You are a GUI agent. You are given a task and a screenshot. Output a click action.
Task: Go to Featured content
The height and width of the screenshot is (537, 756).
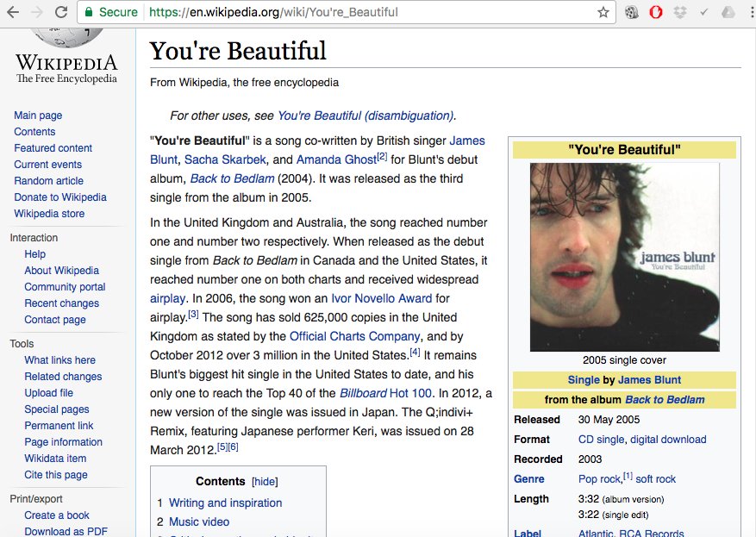click(x=53, y=148)
